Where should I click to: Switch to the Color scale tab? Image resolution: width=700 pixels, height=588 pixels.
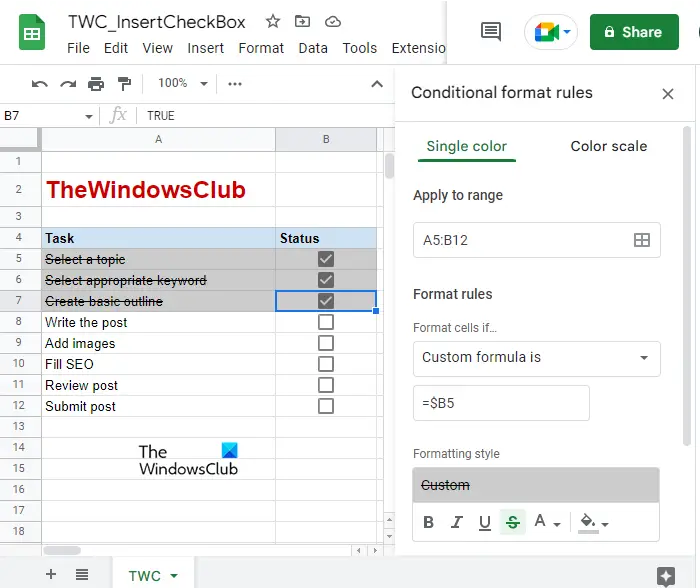pos(608,146)
